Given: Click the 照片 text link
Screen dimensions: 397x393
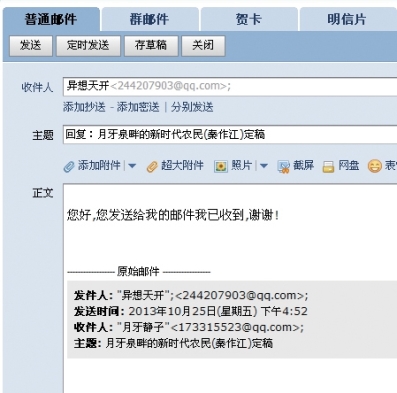Looking at the screenshot, I should click(x=241, y=165).
